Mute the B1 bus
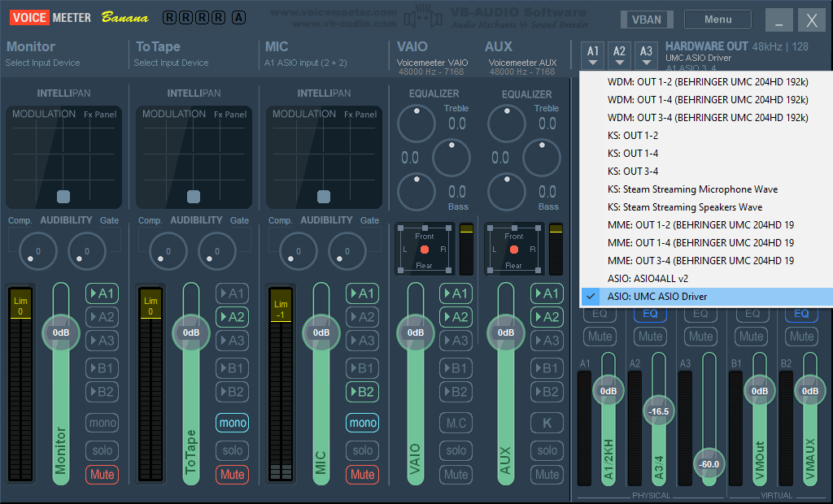Image resolution: width=833 pixels, height=504 pixels. click(x=751, y=337)
